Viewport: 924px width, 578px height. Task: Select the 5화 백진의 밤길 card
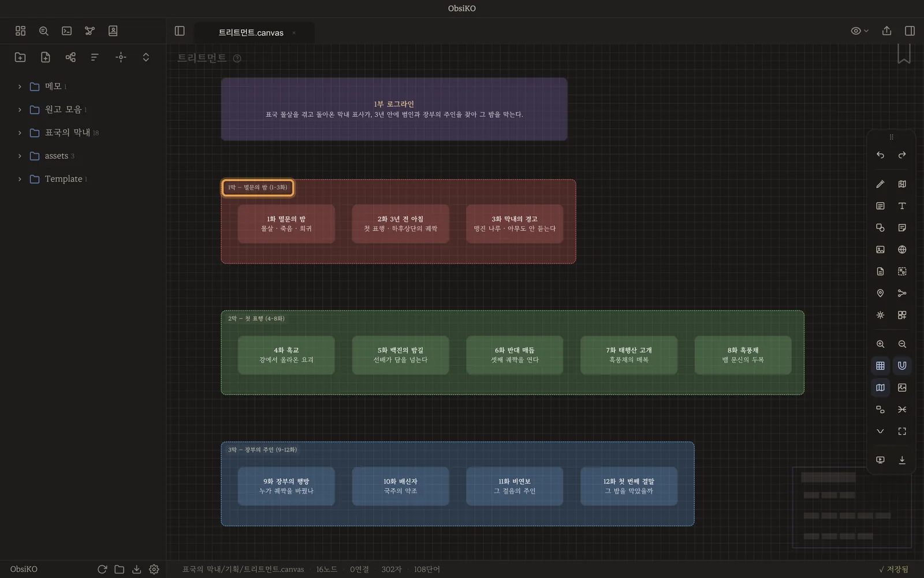[x=400, y=355]
